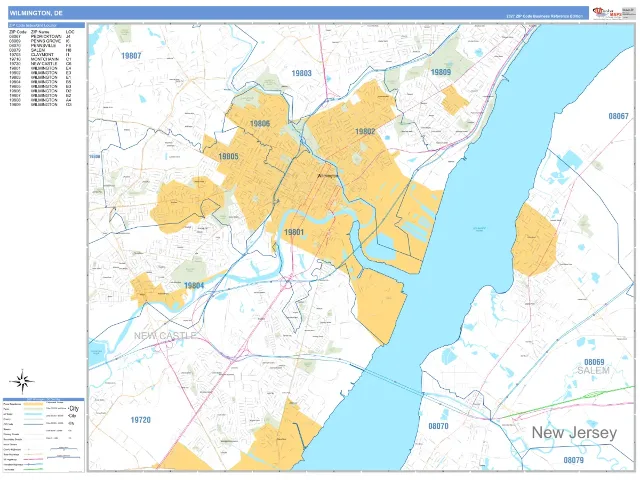Click the compass rose symbol

[x=22, y=382]
